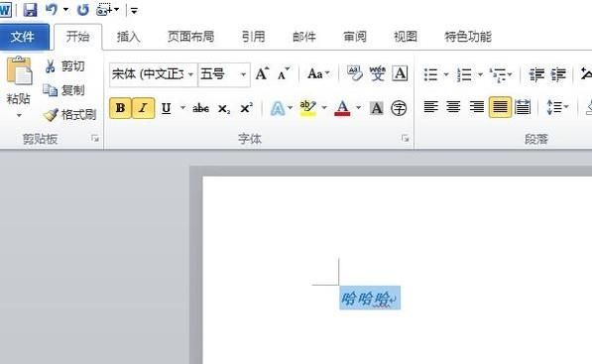This screenshot has height=364, width=592.
Task: Click inside the 五号 font size box
Action: pyautogui.click(x=218, y=74)
